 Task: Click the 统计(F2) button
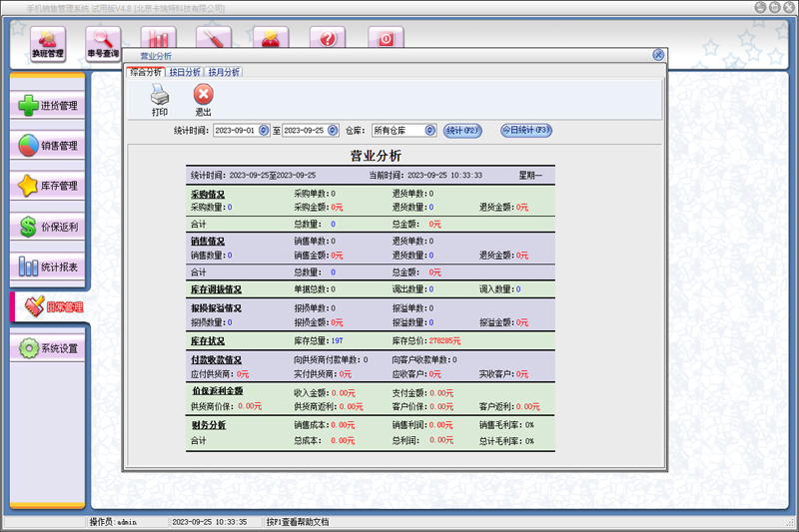[463, 131]
